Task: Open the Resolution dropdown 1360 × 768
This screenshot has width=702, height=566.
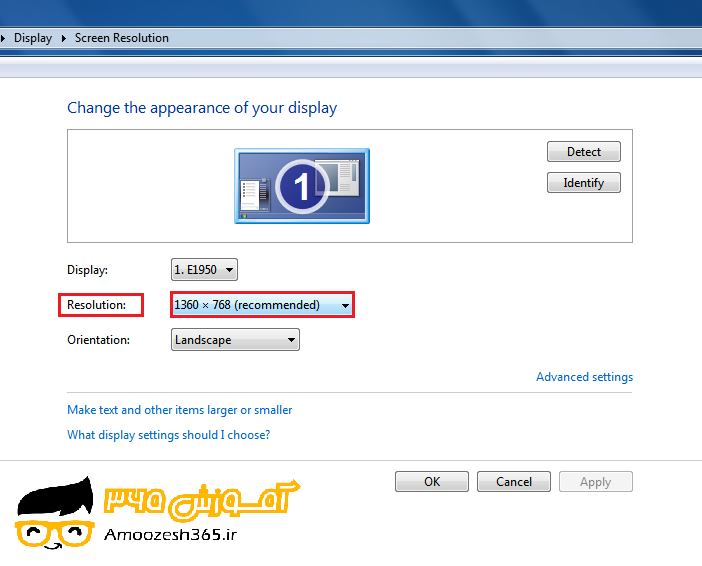Action: [262, 305]
